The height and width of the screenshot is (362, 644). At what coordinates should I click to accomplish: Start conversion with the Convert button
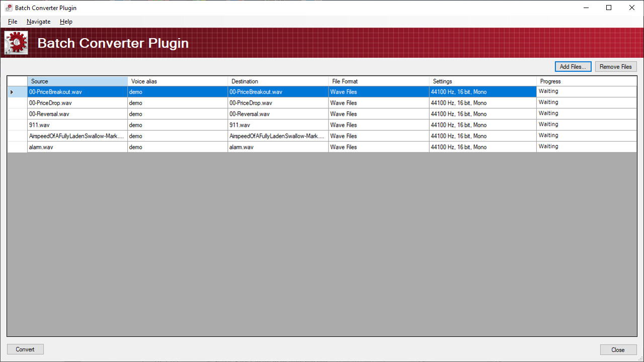tap(25, 349)
